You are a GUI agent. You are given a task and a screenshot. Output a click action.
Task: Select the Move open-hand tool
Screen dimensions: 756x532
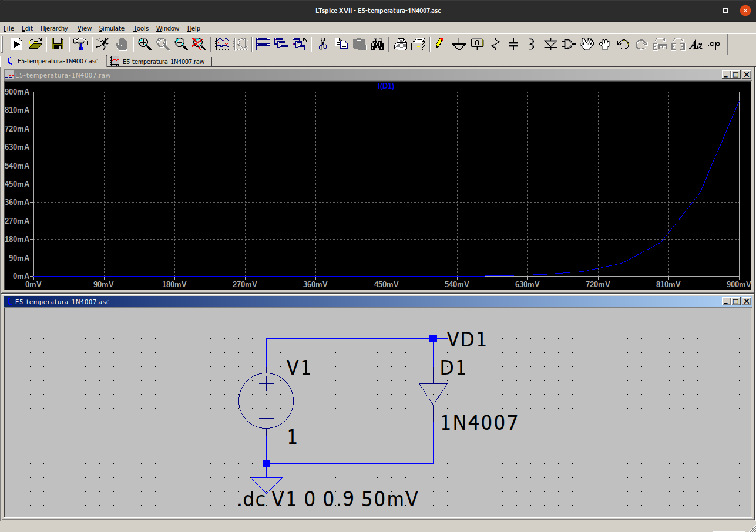click(587, 43)
